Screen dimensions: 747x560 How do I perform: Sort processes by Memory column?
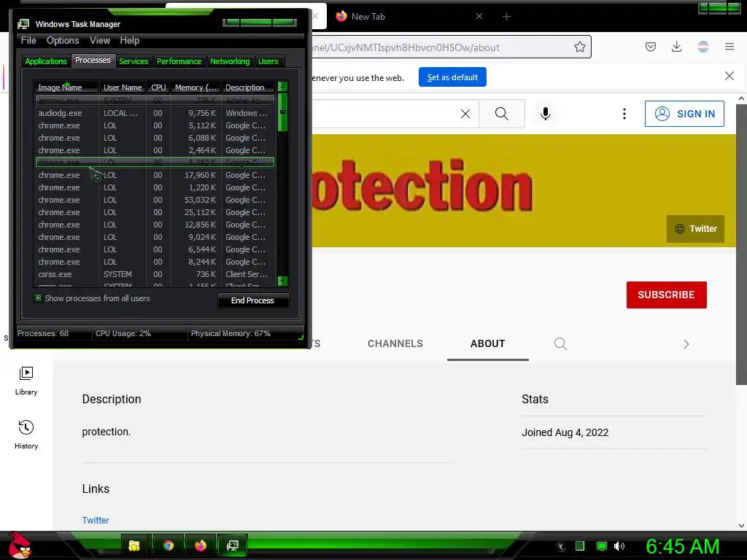pos(196,87)
